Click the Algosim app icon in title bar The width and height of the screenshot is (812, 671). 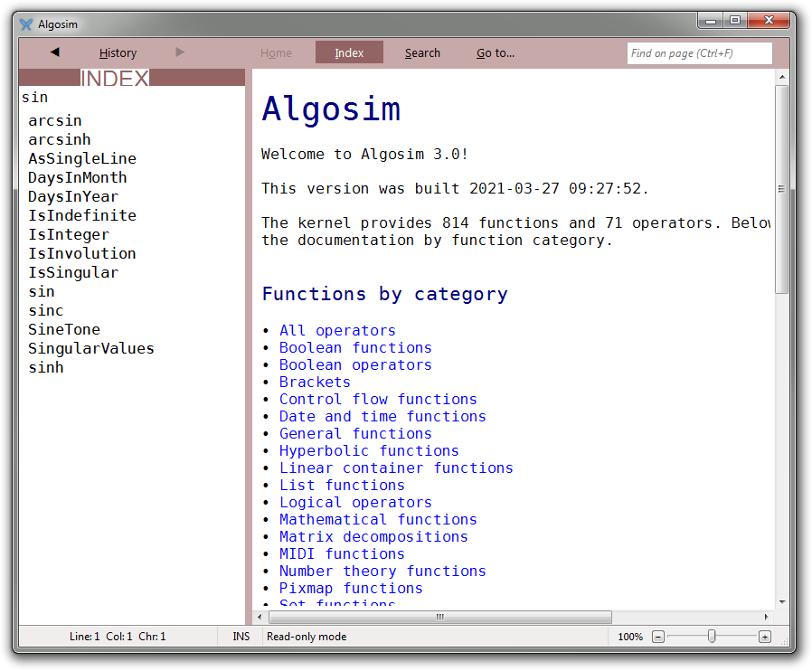pos(26,24)
